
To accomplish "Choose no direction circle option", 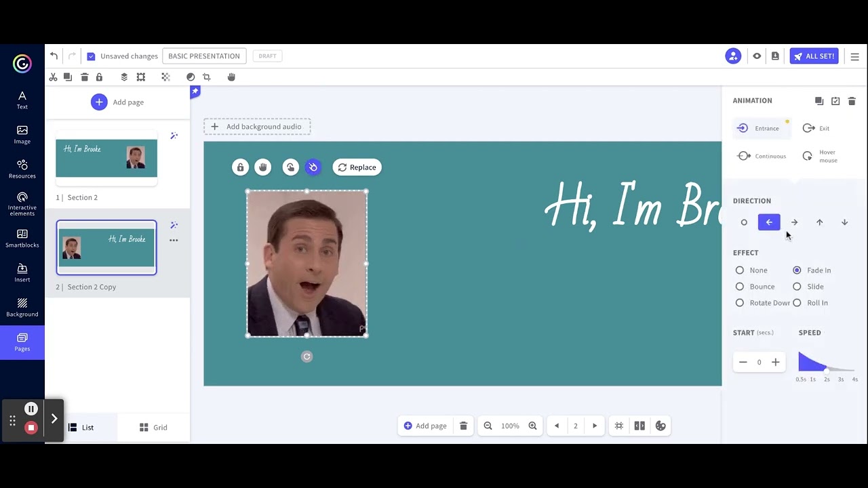I will (744, 222).
